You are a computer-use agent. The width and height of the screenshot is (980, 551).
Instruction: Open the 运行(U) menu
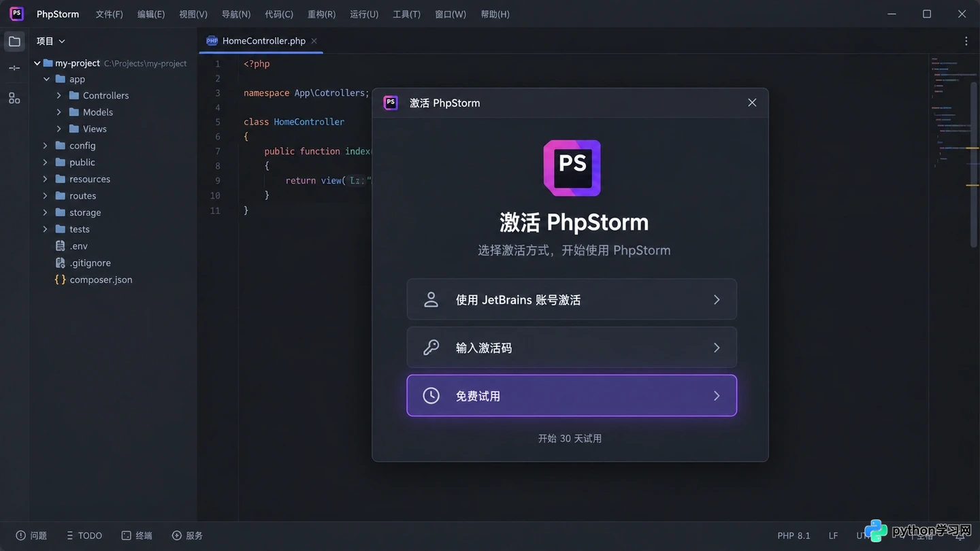pos(364,14)
